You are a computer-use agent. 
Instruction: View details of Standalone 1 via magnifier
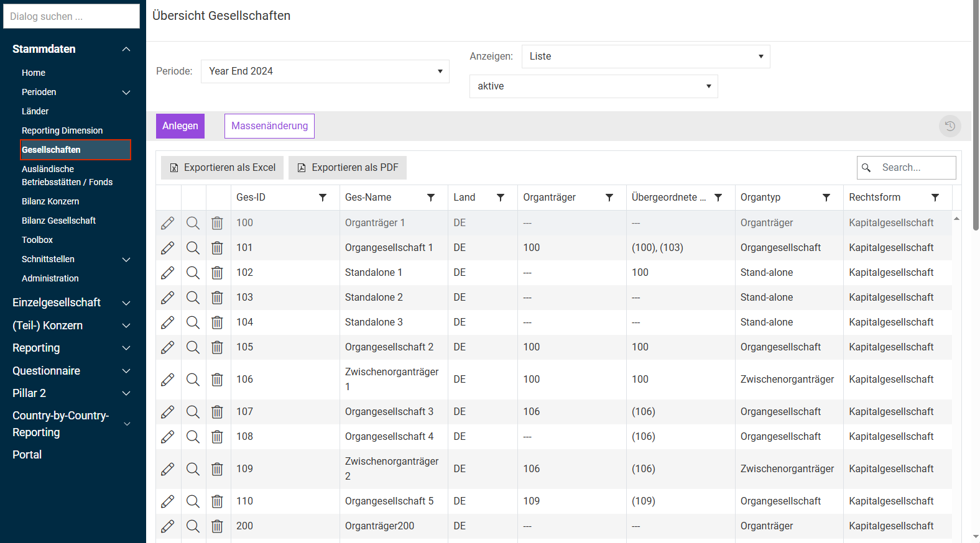click(193, 273)
